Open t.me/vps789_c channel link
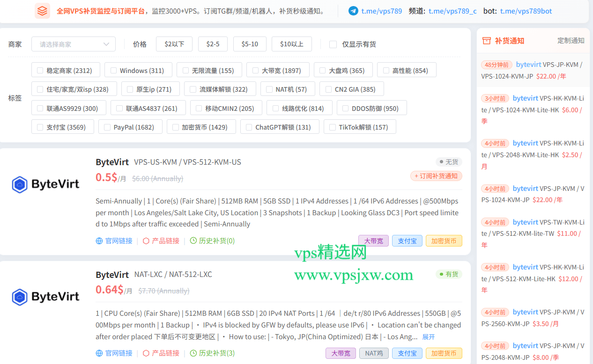The height and width of the screenshot is (364, 593). (x=452, y=11)
